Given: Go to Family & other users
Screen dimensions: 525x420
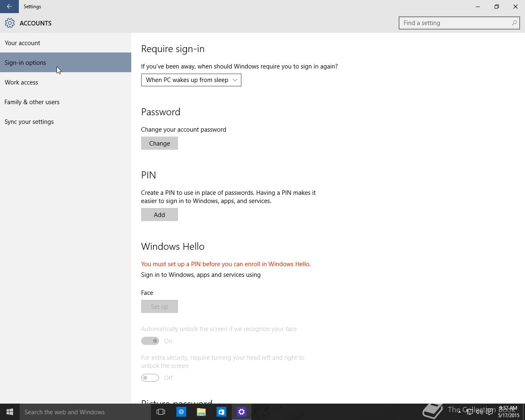Looking at the screenshot, I should click(x=66, y=102).
